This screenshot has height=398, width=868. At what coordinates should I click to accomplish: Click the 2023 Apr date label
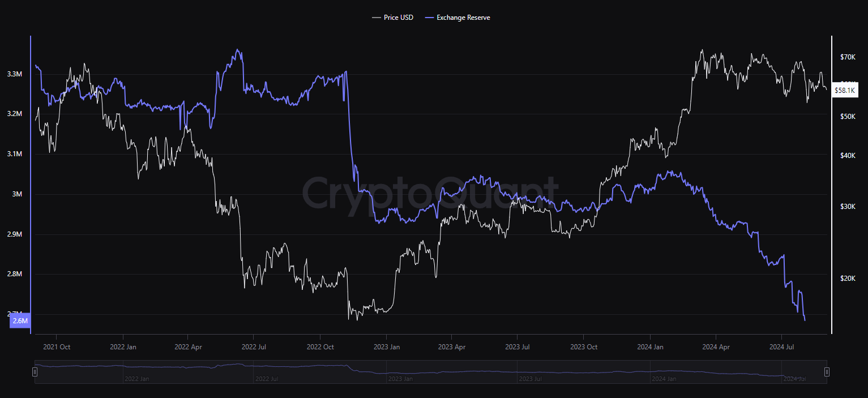pyautogui.click(x=452, y=346)
